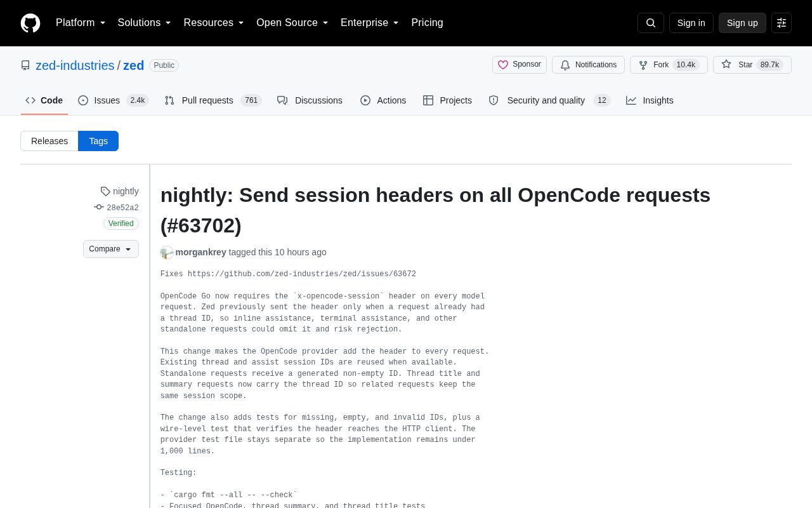
Task: Click the Sign in button
Action: 691,23
